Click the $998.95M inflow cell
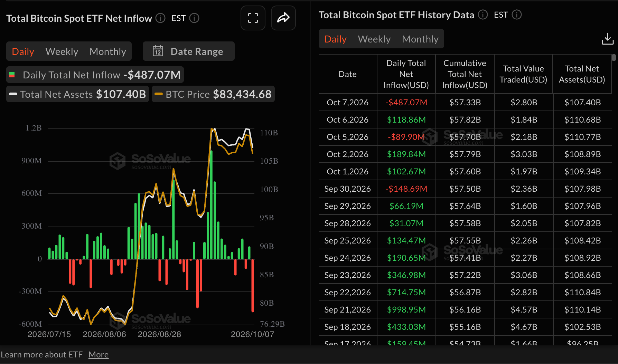Image resolution: width=618 pixels, height=364 pixels. click(x=406, y=310)
